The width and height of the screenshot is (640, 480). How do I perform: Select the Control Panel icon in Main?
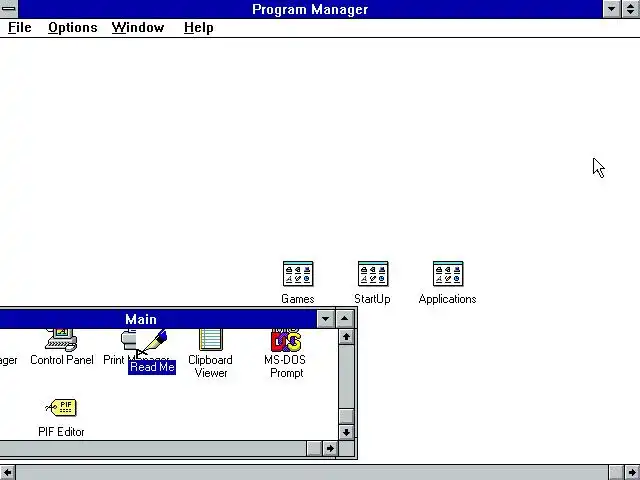pos(61,340)
